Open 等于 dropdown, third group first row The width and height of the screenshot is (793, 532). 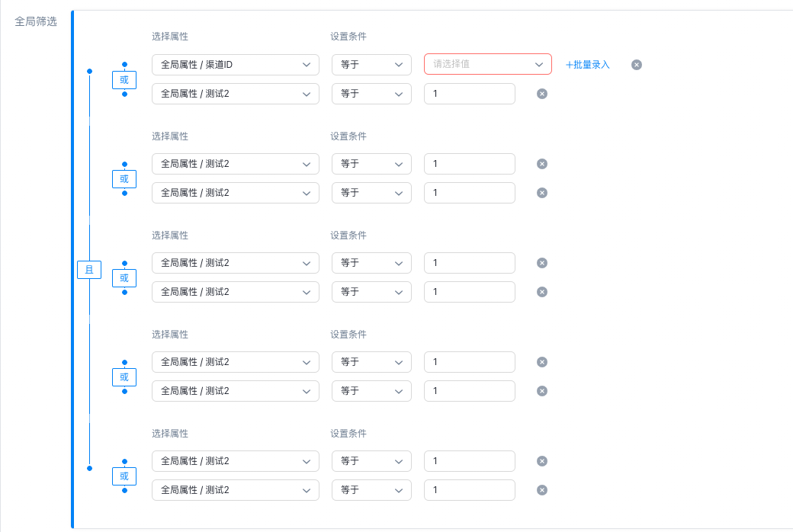pos(371,263)
